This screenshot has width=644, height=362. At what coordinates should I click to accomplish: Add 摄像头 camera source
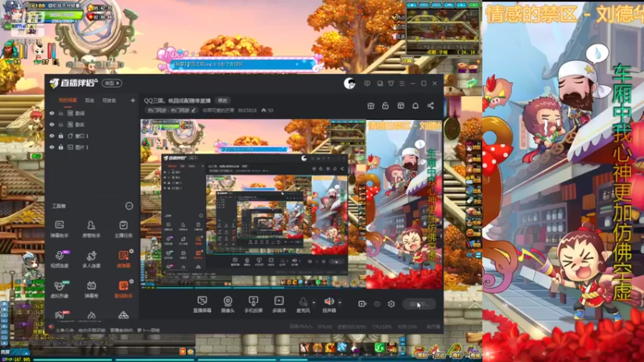[x=228, y=304]
